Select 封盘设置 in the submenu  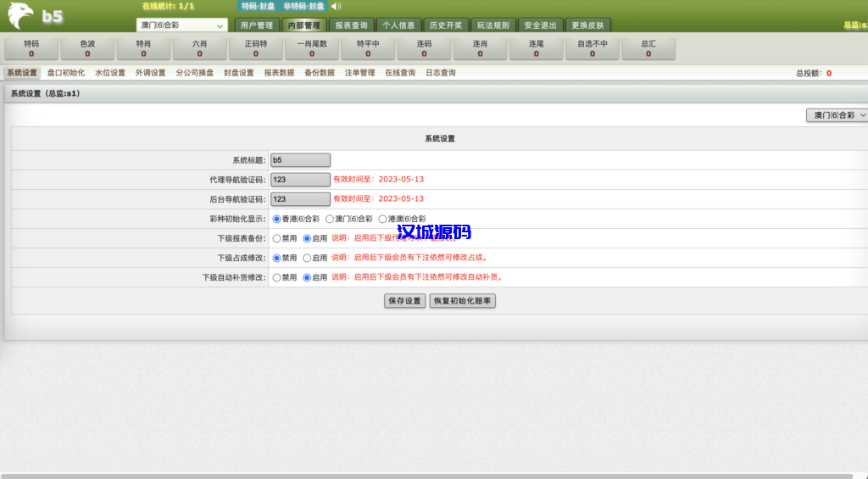[238, 73]
